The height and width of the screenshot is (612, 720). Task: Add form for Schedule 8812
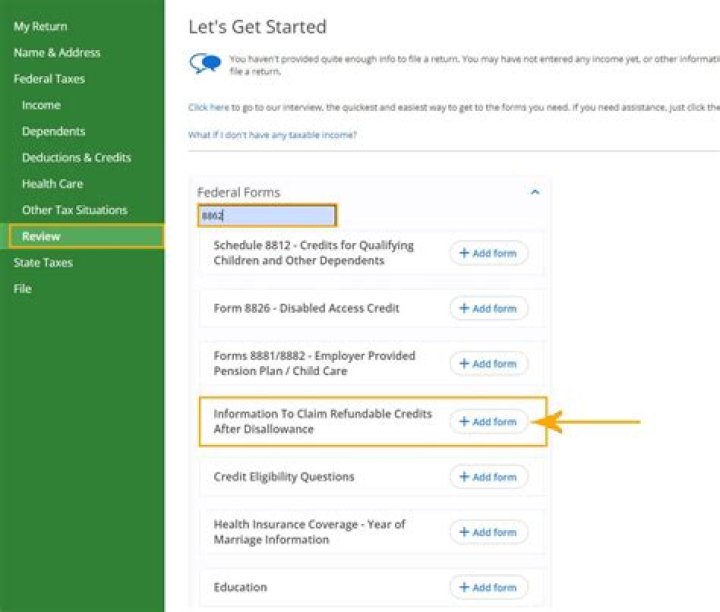click(x=489, y=253)
